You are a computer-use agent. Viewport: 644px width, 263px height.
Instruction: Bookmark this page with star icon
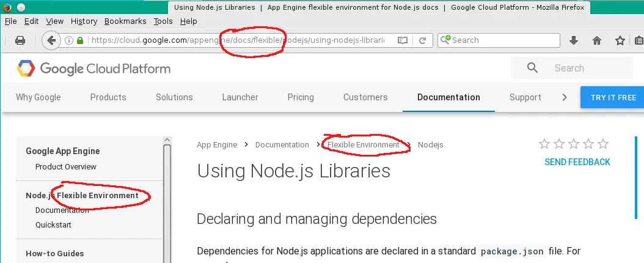coord(620,40)
